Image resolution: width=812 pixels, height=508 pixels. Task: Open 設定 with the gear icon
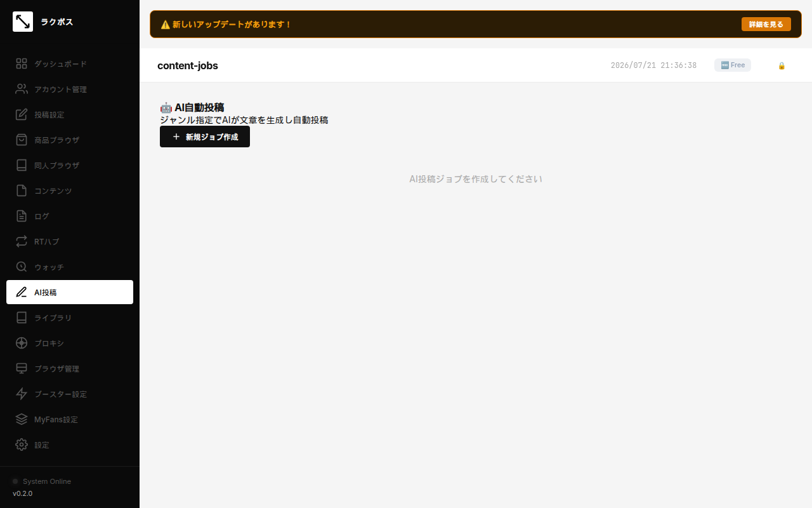[x=70, y=444]
